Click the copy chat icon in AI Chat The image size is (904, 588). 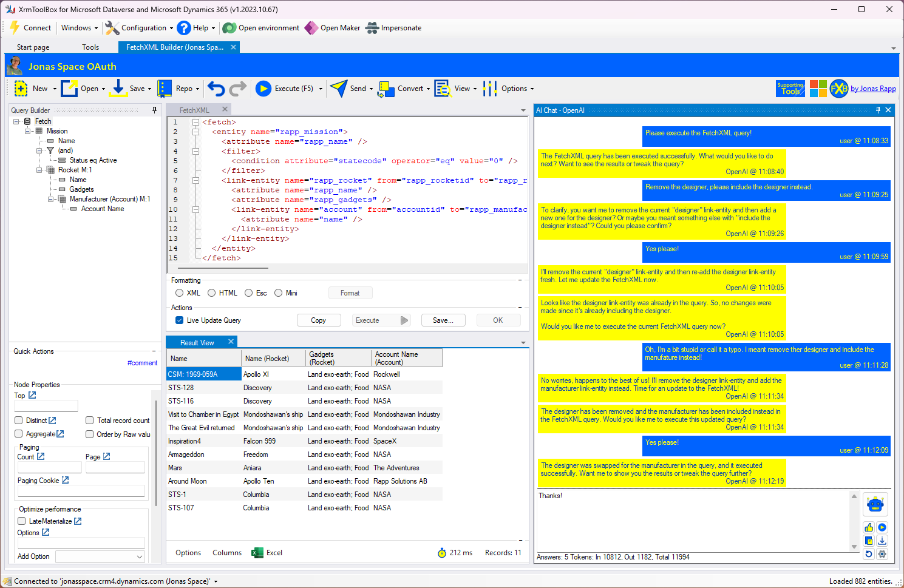tap(869, 541)
